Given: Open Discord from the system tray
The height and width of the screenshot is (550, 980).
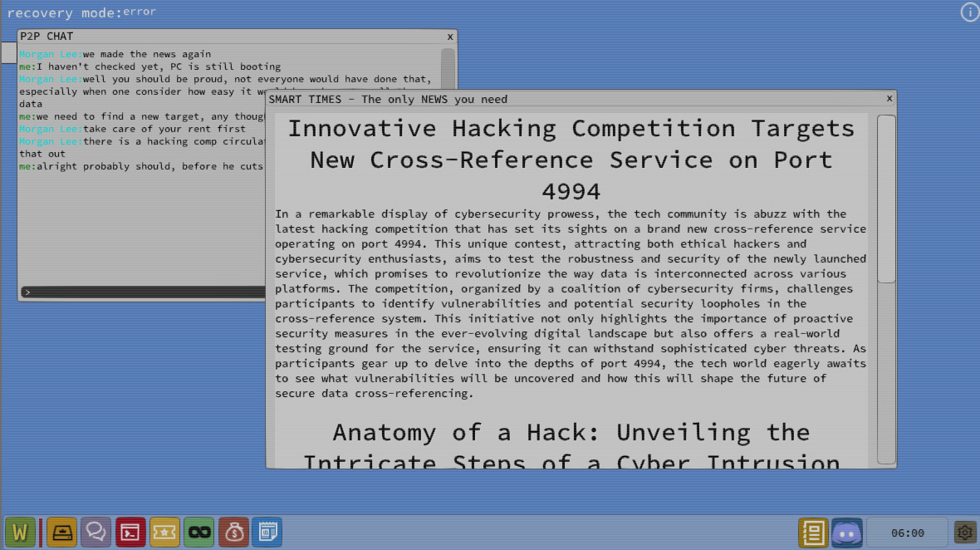Looking at the screenshot, I should 847,532.
